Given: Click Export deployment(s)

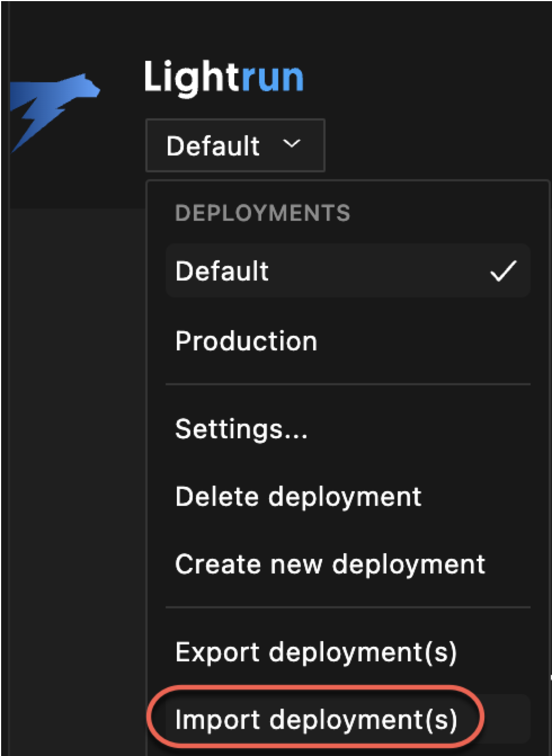Looking at the screenshot, I should (316, 652).
